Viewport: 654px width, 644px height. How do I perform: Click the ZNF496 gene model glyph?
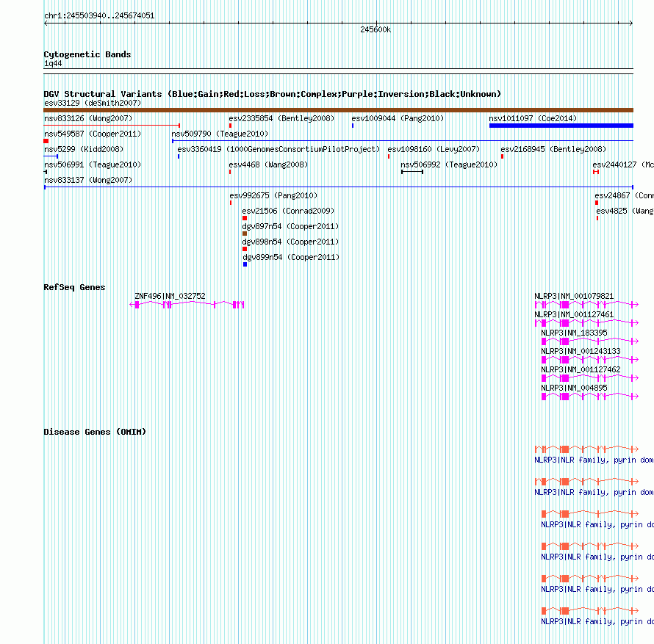(x=187, y=305)
